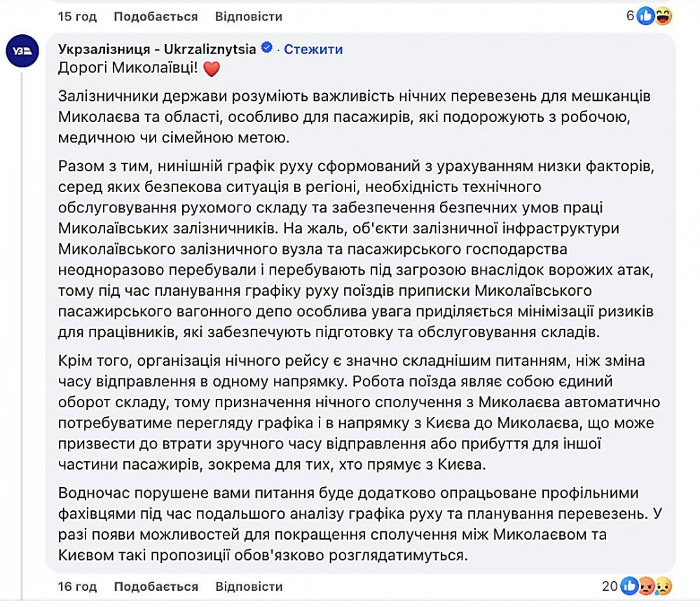Open Укрзалізниця - Ukrzaliznytsia page name
Image resolution: width=700 pixels, height=607 pixels.
[157, 48]
